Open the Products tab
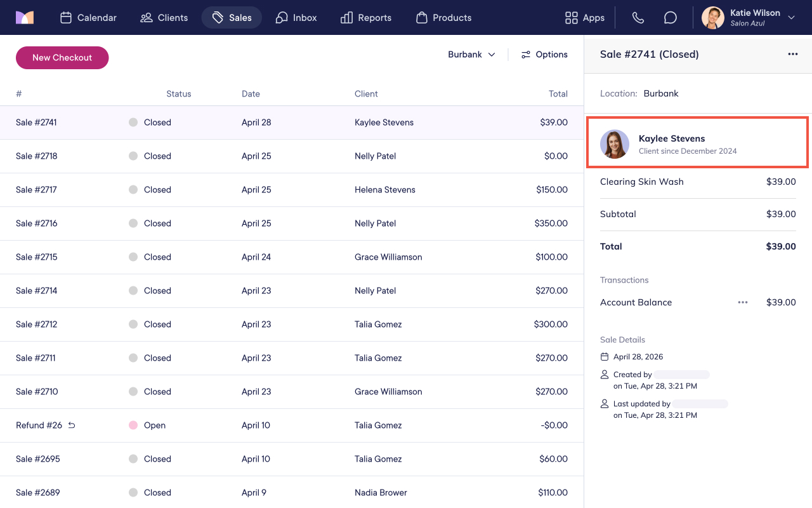 coord(443,18)
